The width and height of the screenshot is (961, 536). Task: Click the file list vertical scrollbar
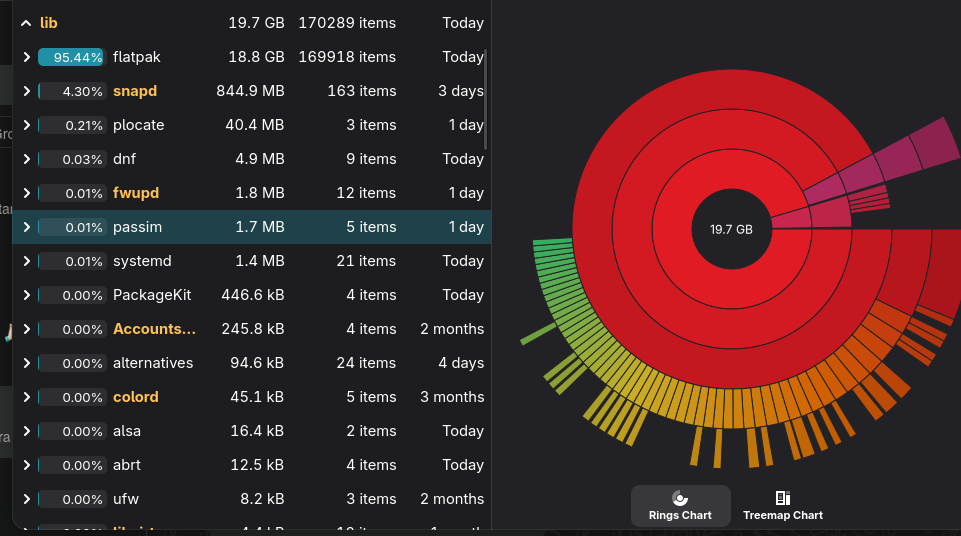487,98
